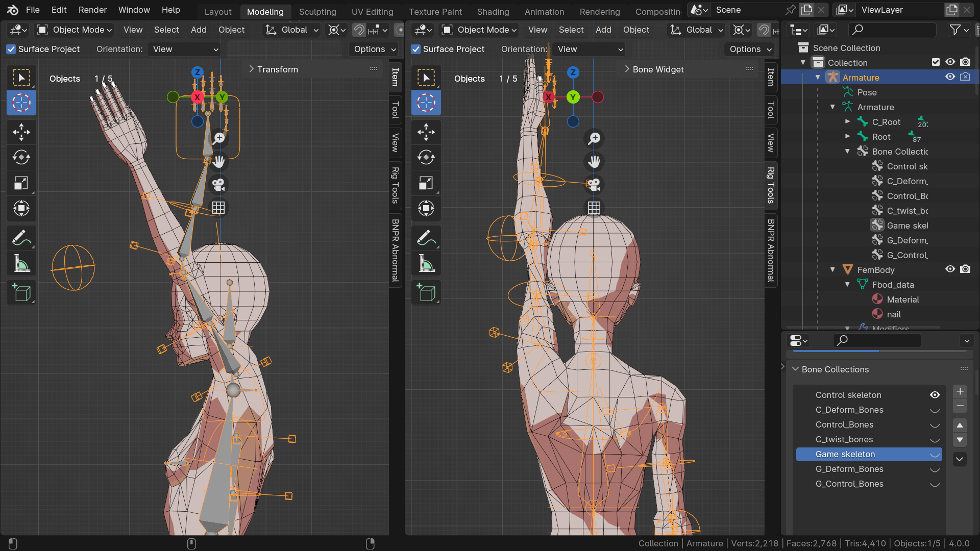The height and width of the screenshot is (551, 980).
Task: Choose the Move tool in left viewport
Action: coord(21,132)
